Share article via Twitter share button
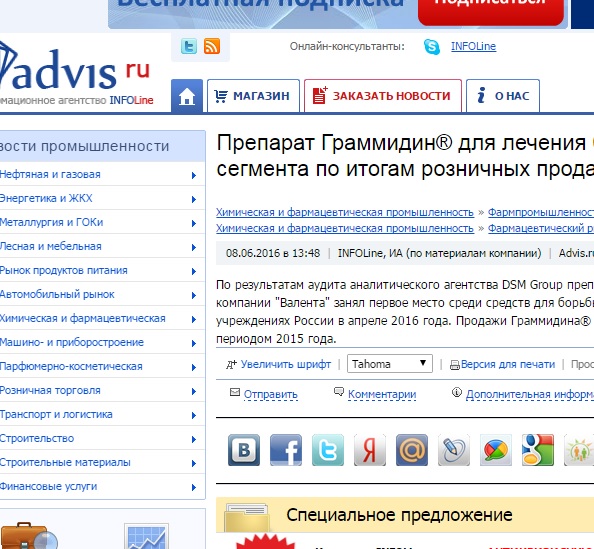 (x=328, y=450)
